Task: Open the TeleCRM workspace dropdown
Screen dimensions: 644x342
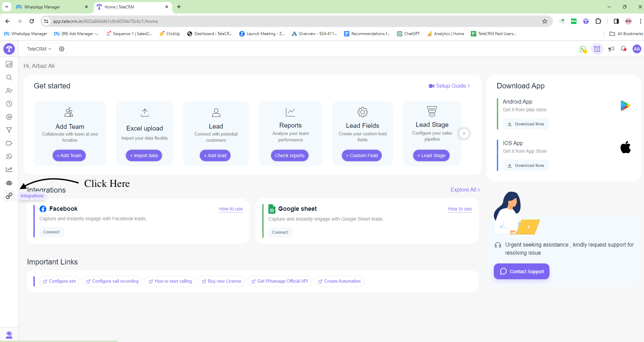Action: (x=39, y=49)
